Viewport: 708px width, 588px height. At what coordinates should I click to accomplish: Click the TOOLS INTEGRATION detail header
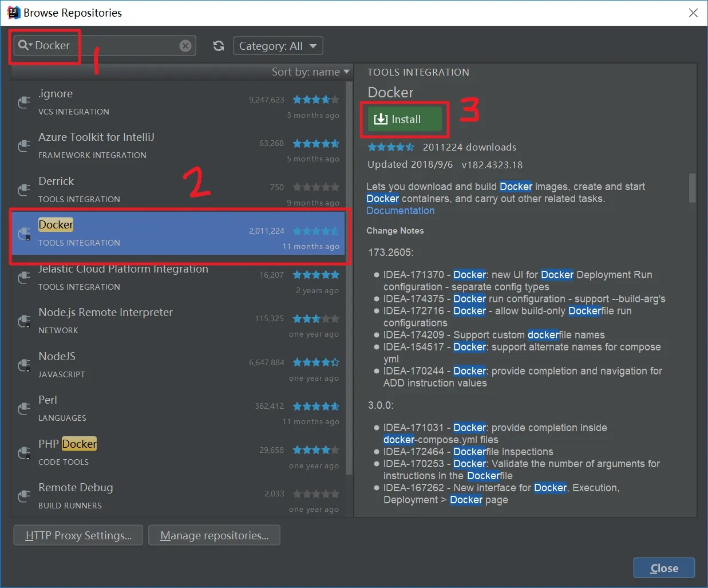418,72
